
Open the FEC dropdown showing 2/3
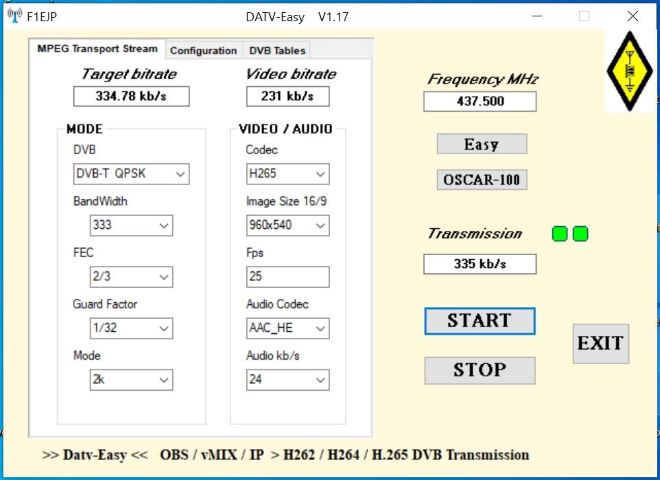coord(131,277)
